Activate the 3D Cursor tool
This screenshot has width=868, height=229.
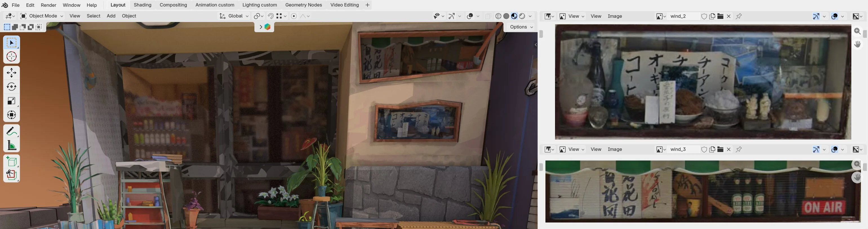coord(12,57)
